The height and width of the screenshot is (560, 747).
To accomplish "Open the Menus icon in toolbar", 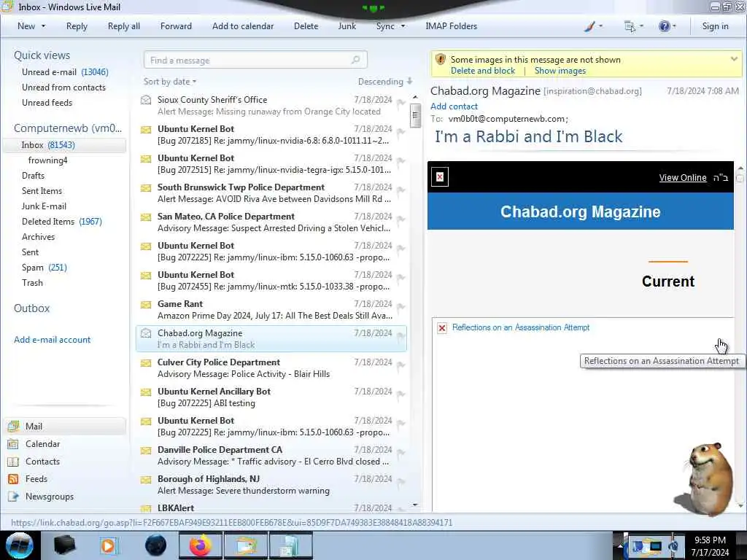I will [x=630, y=27].
